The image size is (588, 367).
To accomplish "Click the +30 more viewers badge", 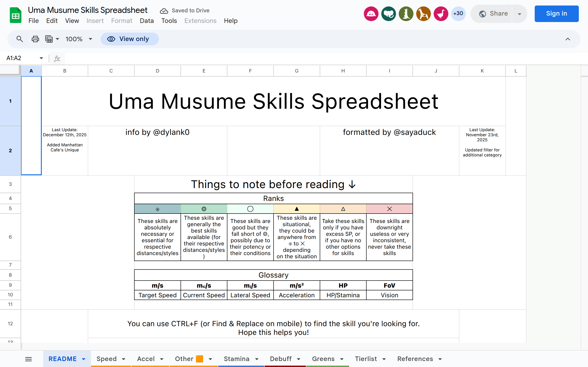I will point(458,14).
